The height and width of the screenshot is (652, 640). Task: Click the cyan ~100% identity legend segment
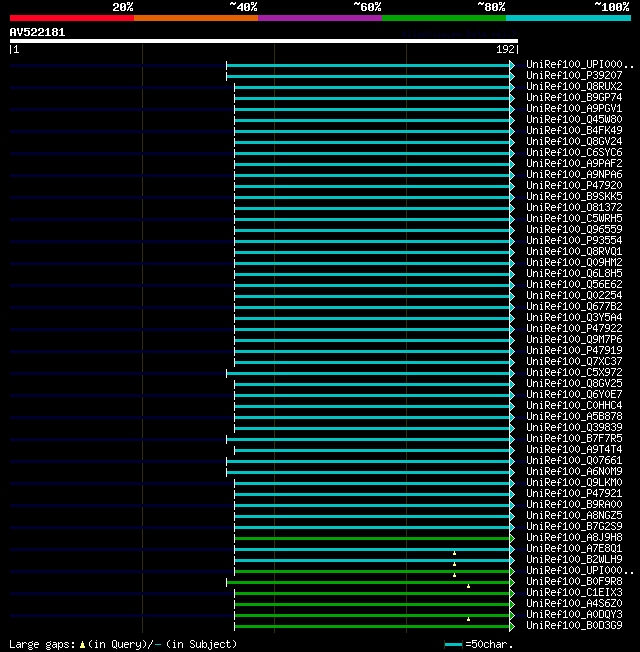(568, 18)
